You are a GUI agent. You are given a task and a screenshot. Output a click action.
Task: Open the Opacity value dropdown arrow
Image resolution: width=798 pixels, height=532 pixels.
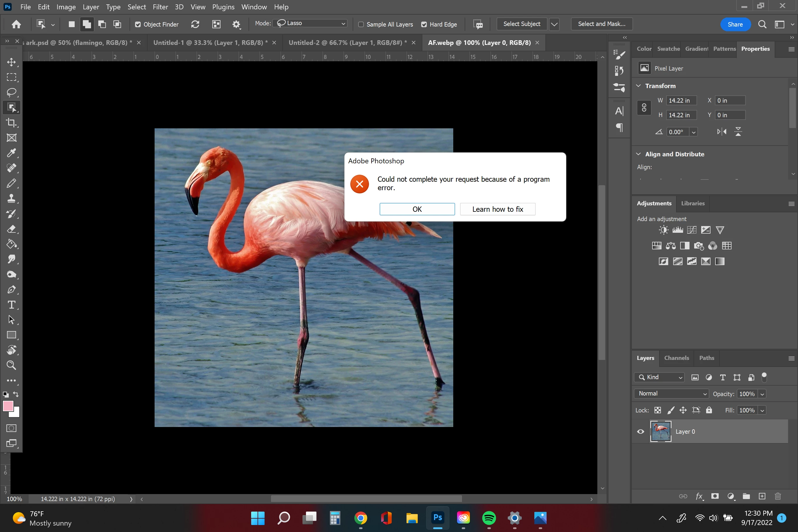[x=762, y=394]
